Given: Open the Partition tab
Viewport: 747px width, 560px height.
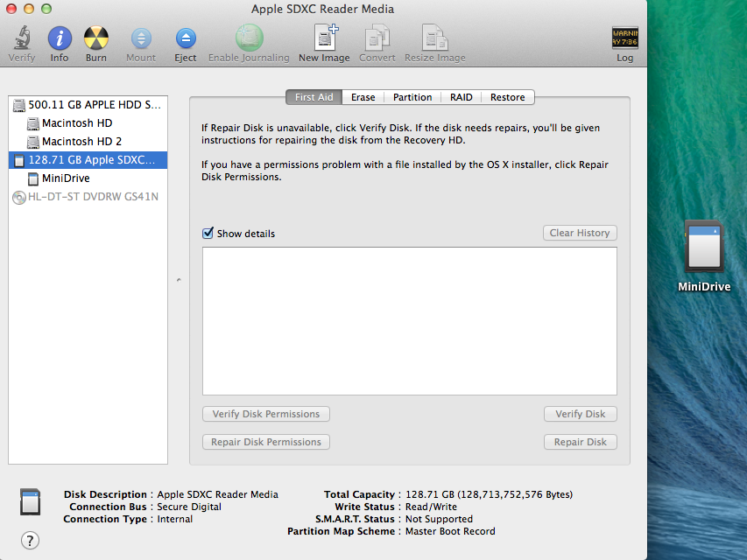Looking at the screenshot, I should [x=412, y=97].
